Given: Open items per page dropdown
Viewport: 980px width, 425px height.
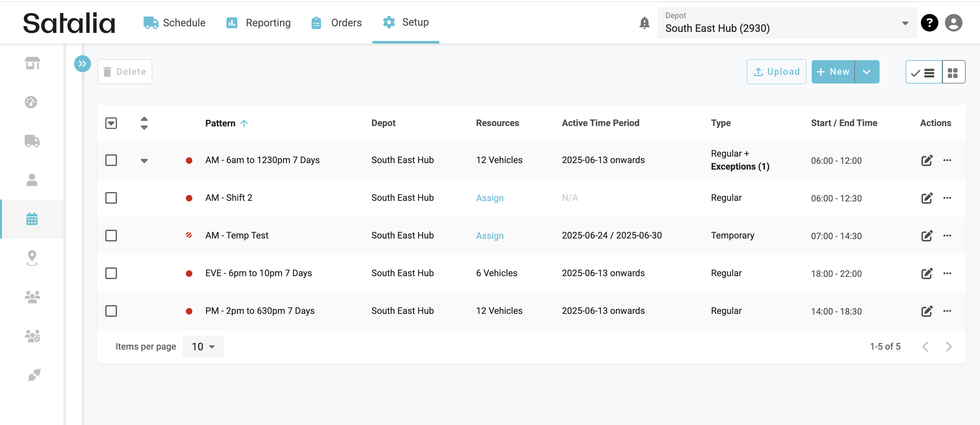Looking at the screenshot, I should pyautogui.click(x=203, y=347).
